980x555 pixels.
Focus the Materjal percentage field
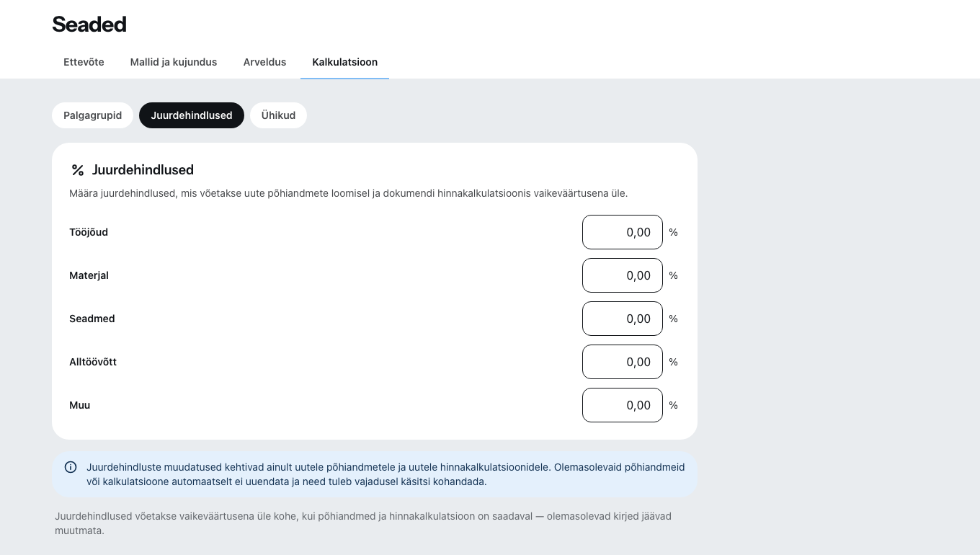pos(623,275)
